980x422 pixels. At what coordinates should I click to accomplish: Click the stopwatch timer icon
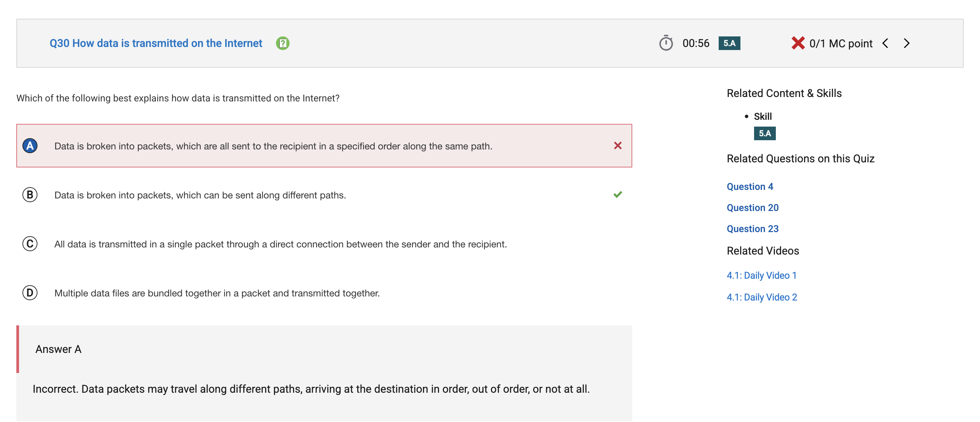(666, 43)
